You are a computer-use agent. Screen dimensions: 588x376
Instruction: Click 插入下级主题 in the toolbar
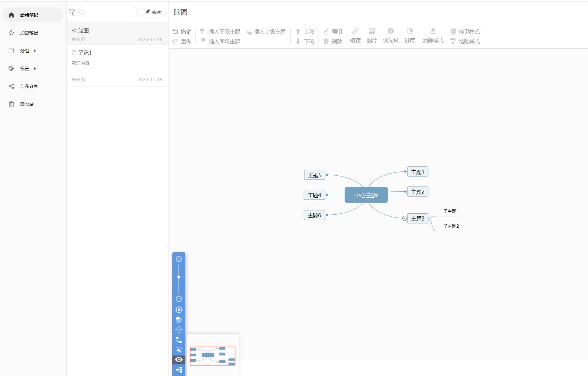click(220, 32)
